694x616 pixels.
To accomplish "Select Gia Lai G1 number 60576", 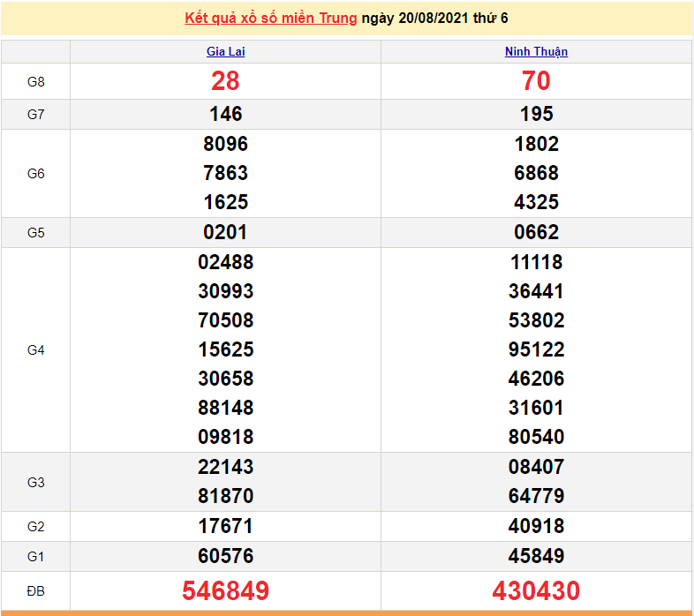I will point(225,556).
